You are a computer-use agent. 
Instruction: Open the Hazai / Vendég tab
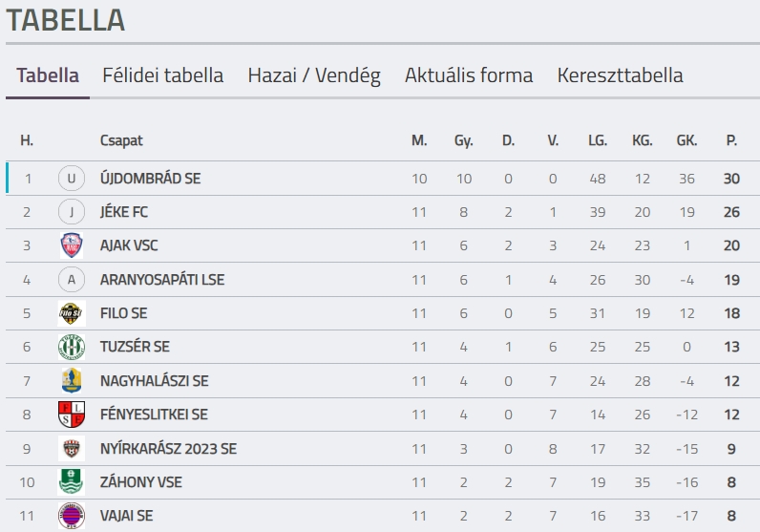click(x=314, y=75)
